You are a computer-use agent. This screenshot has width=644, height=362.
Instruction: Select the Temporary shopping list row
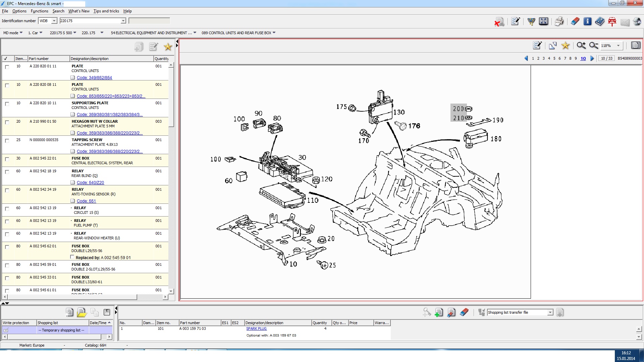pos(57,330)
